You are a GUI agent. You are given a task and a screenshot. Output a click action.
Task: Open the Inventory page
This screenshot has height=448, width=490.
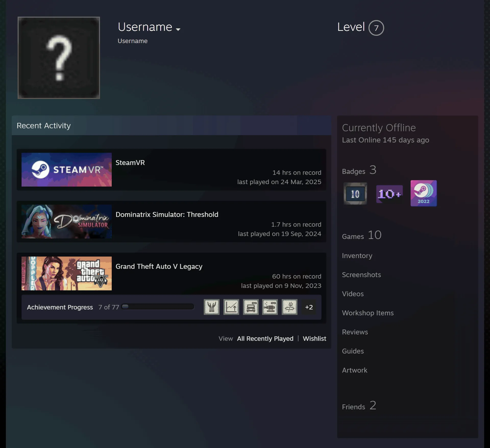coord(357,256)
